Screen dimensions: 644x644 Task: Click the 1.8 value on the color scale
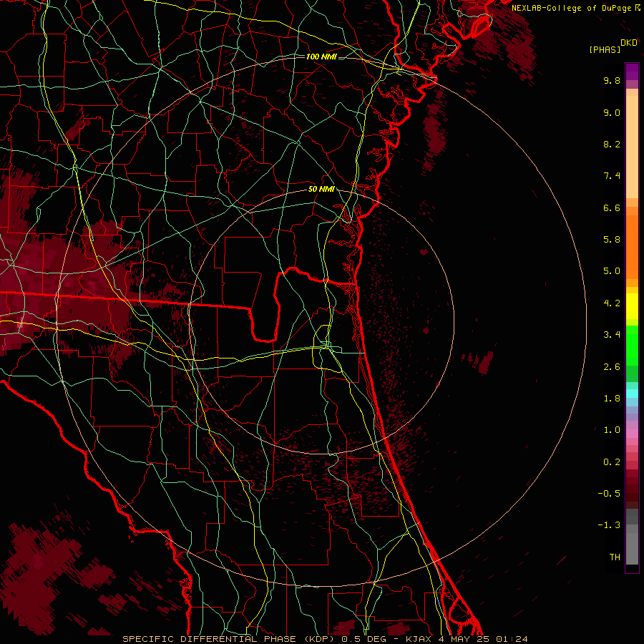[612, 399]
